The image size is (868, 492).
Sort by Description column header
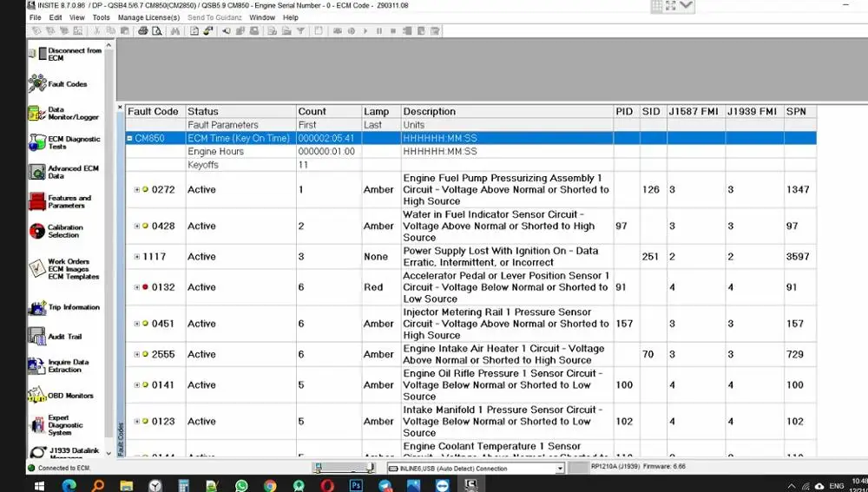(507, 112)
